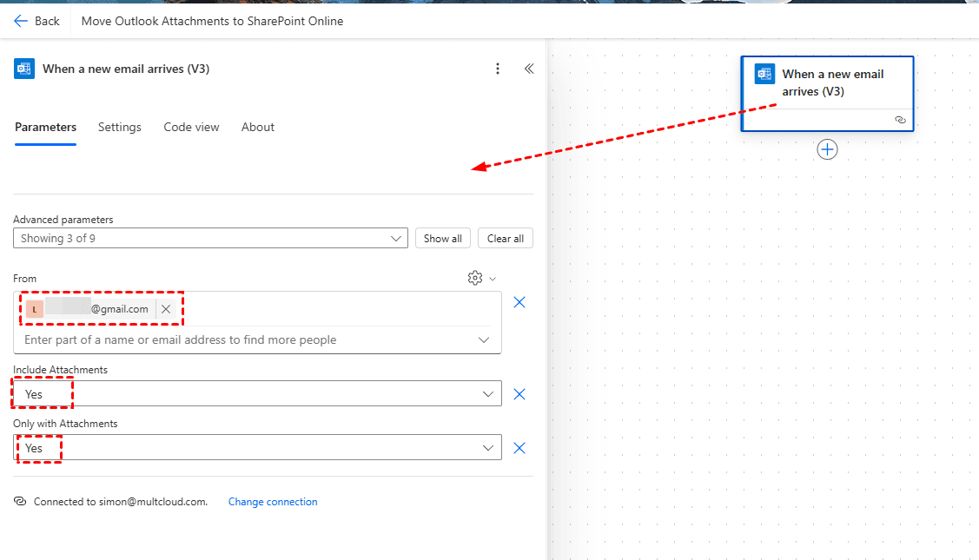Screen dimensions: 979x560
Task: Remove the Include Attachments parameter
Action: click(x=519, y=394)
